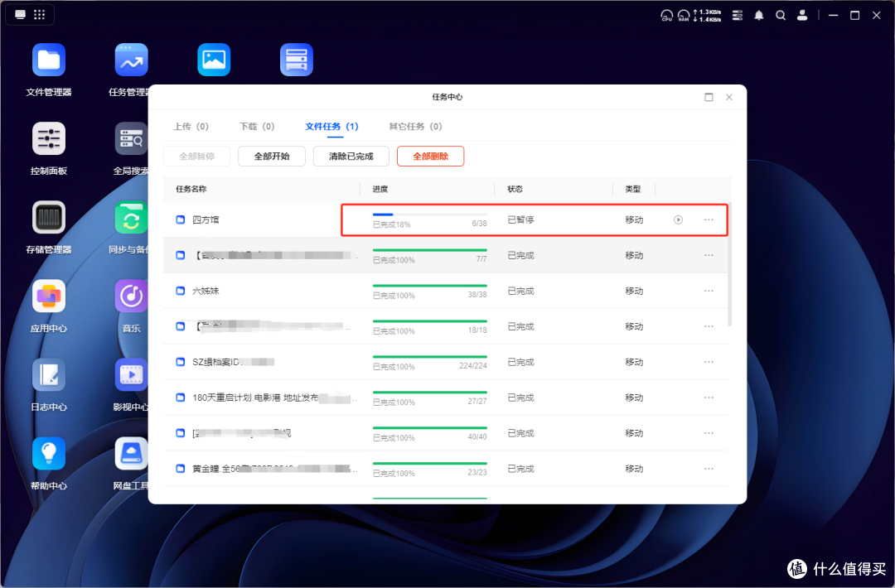
Task: Open 控制面板 from the desktop
Action: pyautogui.click(x=49, y=138)
